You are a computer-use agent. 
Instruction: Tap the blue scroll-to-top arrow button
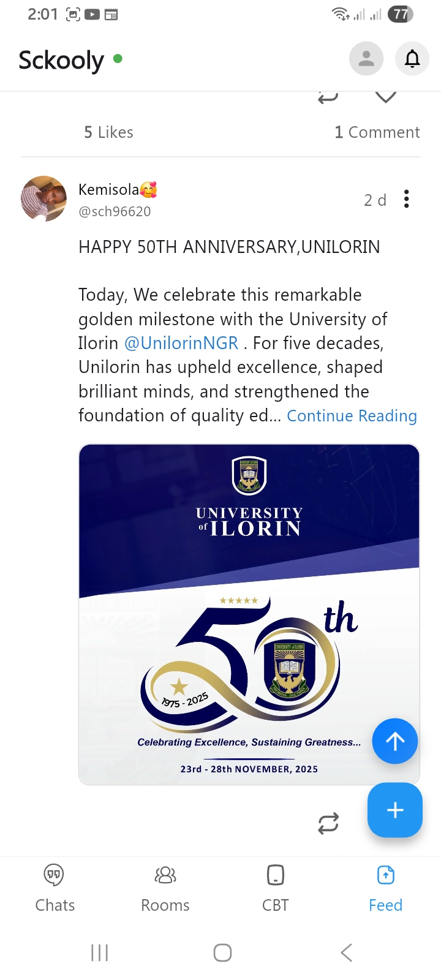pos(395,741)
